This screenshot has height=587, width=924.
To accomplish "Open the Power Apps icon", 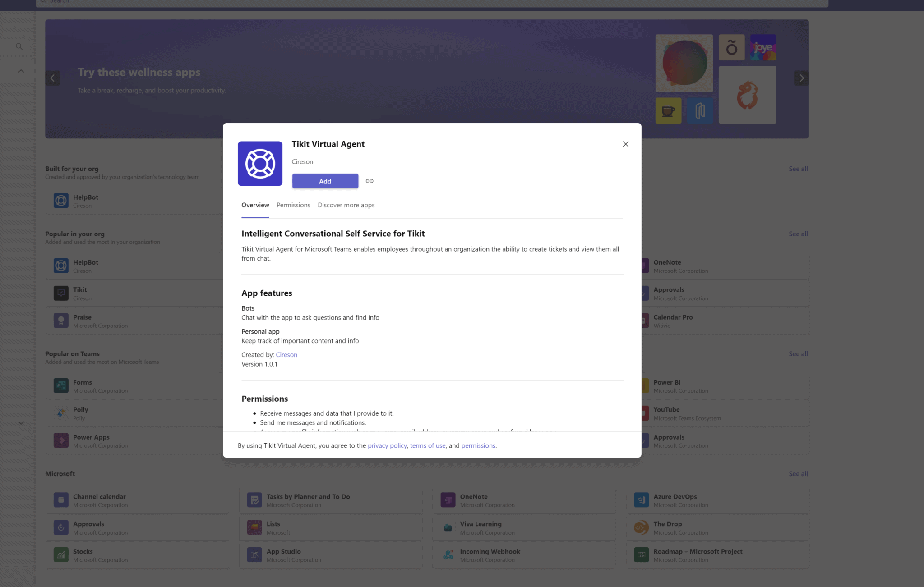I will [x=61, y=440].
